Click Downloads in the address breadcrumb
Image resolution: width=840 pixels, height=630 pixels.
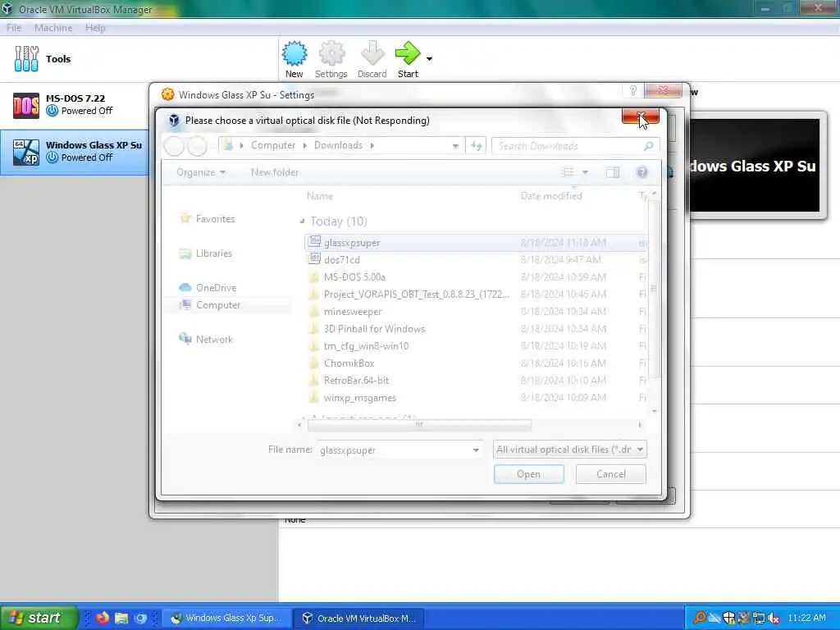[338, 145]
